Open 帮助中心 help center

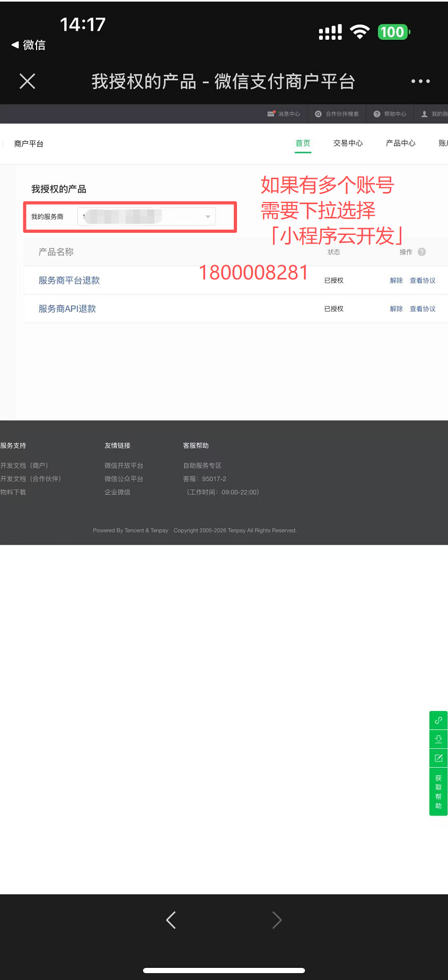tap(390, 114)
